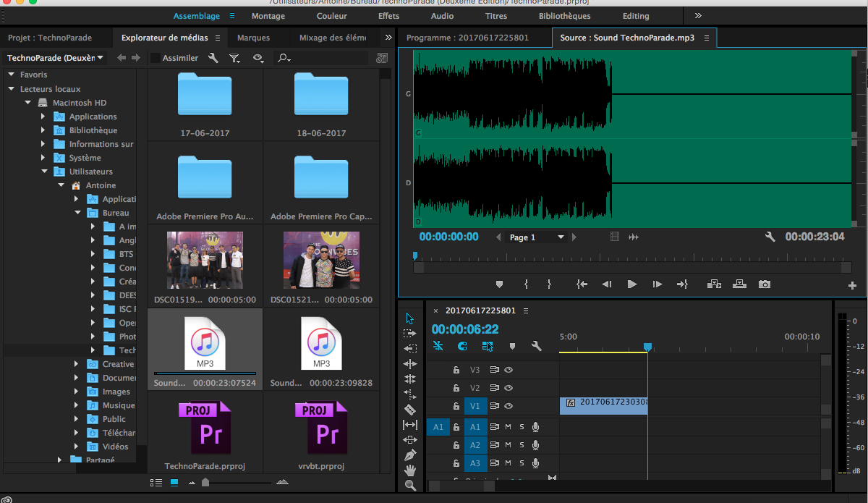Click the Mark Out button in Source monitor
This screenshot has width=868, height=503.
coord(549,284)
